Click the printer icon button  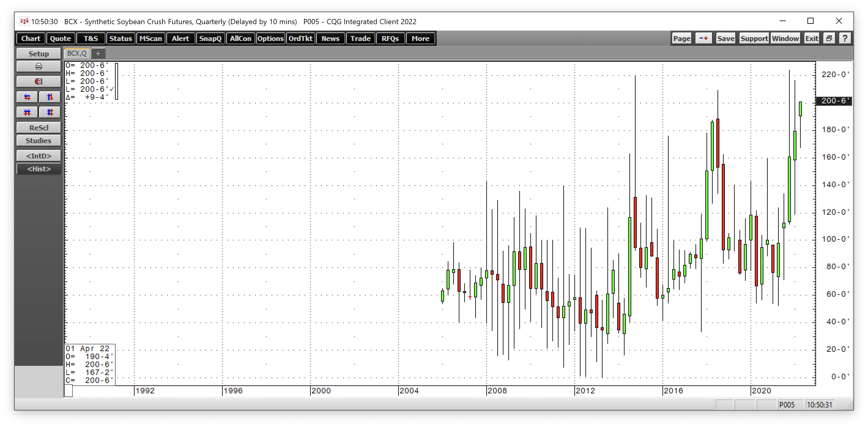click(39, 66)
